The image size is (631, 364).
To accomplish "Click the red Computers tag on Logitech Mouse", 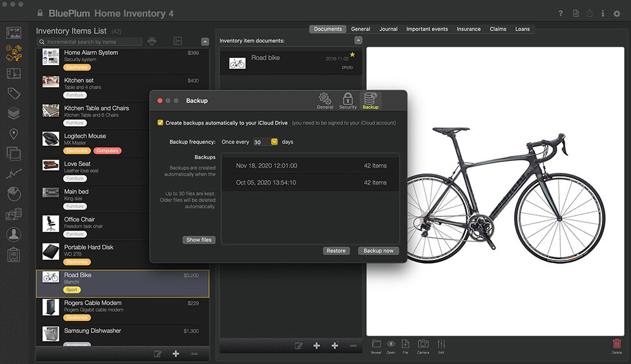I will tap(107, 151).
